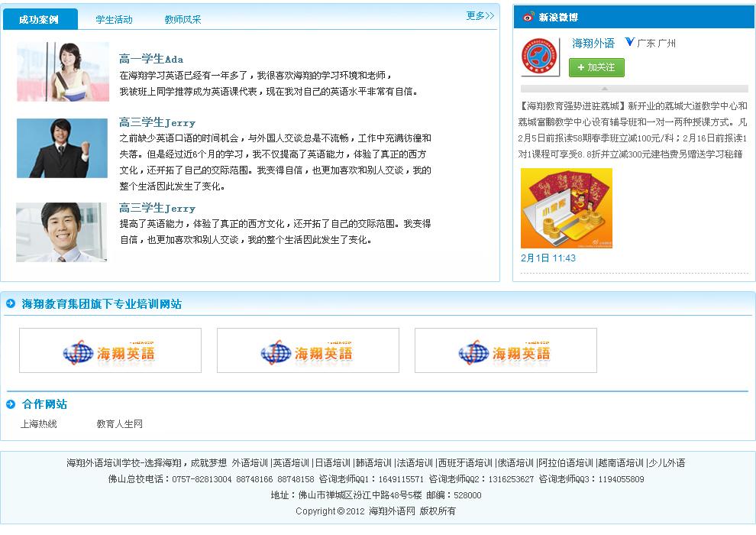Click the 海翔外语 Weibo account name

(x=593, y=44)
